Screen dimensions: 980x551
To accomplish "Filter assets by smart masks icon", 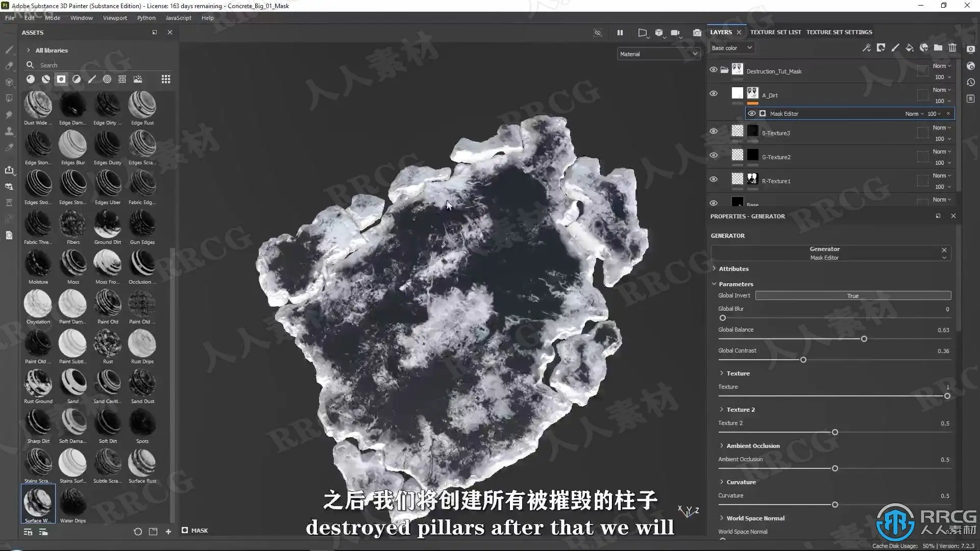I will 61,79.
